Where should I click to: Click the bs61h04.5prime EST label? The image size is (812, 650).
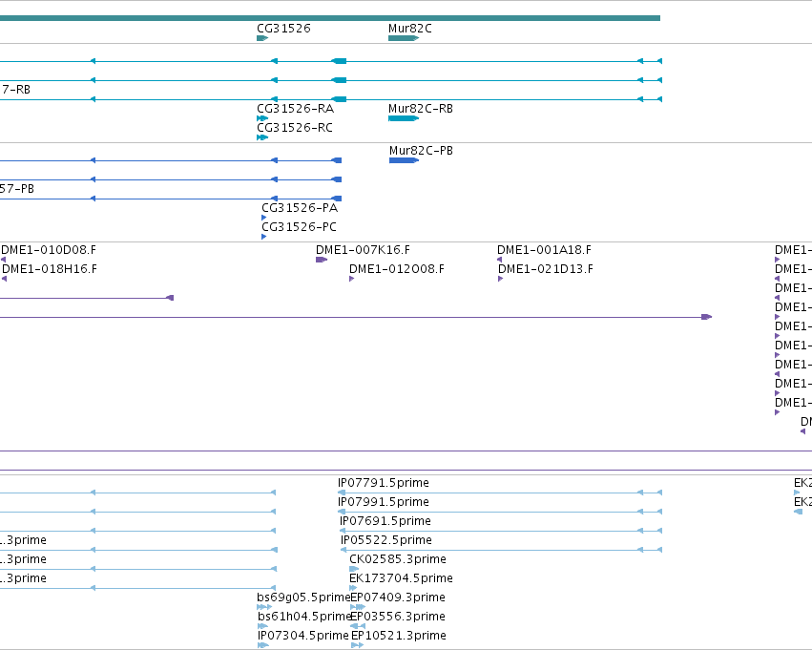click(304, 617)
